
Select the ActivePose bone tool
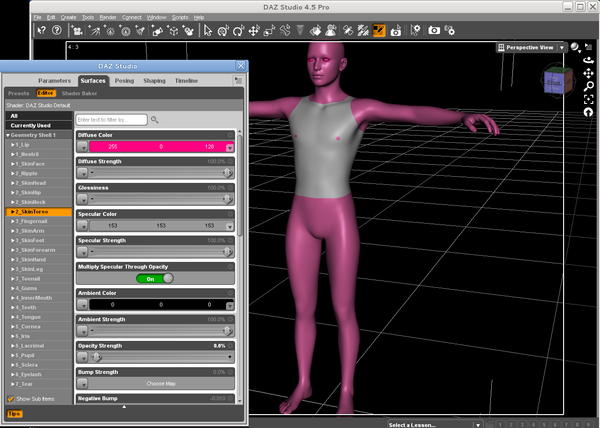pos(285,30)
